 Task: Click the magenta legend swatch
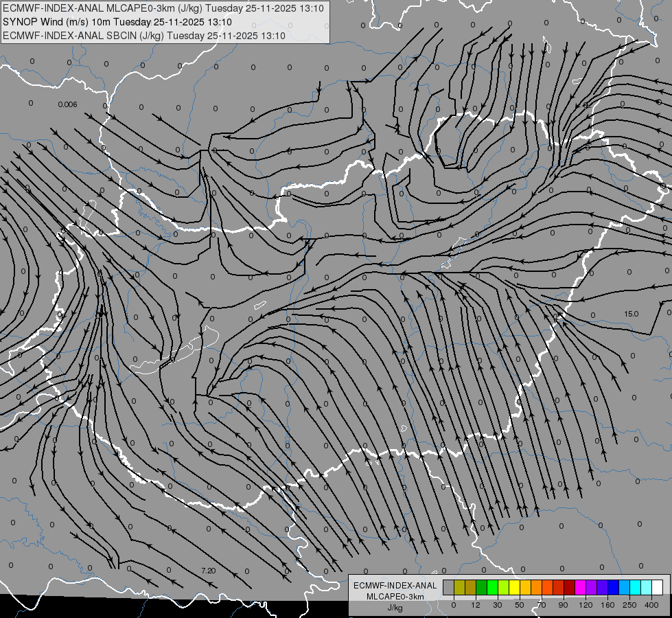(x=580, y=588)
